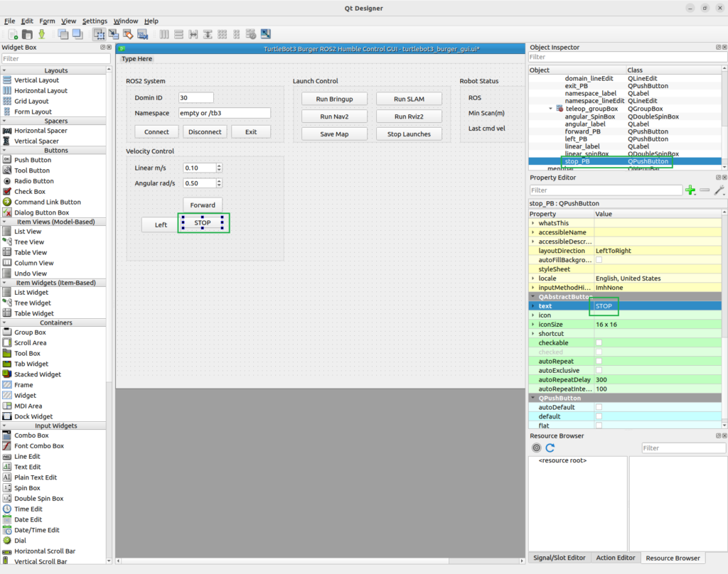Screen dimensions: 728x574
Task: Expand the locale property row
Action: click(x=533, y=278)
